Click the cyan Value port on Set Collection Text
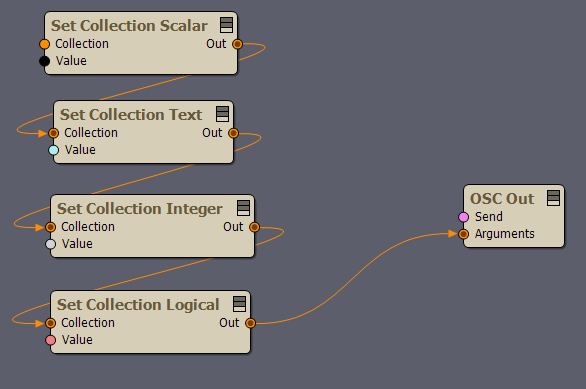 (x=53, y=150)
